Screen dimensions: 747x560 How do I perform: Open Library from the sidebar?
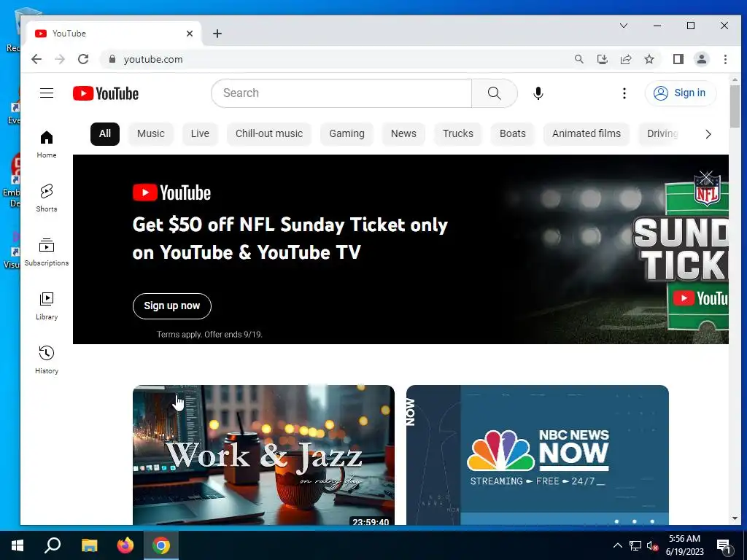click(47, 306)
